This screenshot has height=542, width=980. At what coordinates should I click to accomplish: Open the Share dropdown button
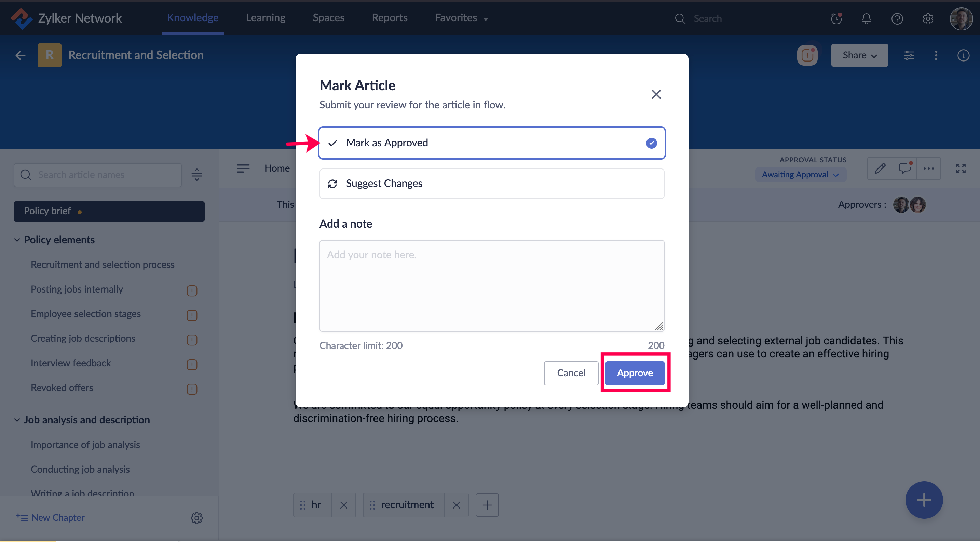pos(859,55)
